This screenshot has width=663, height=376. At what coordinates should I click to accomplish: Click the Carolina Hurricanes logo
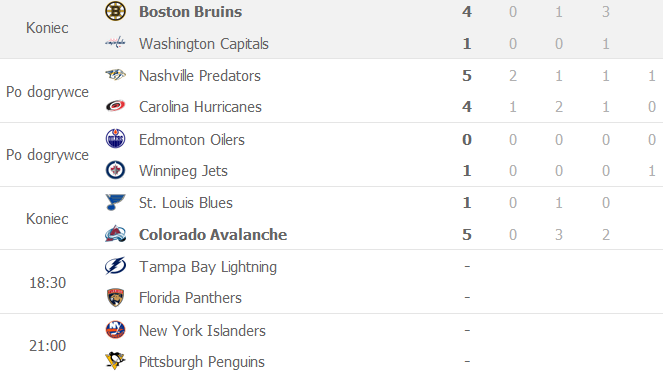(115, 106)
